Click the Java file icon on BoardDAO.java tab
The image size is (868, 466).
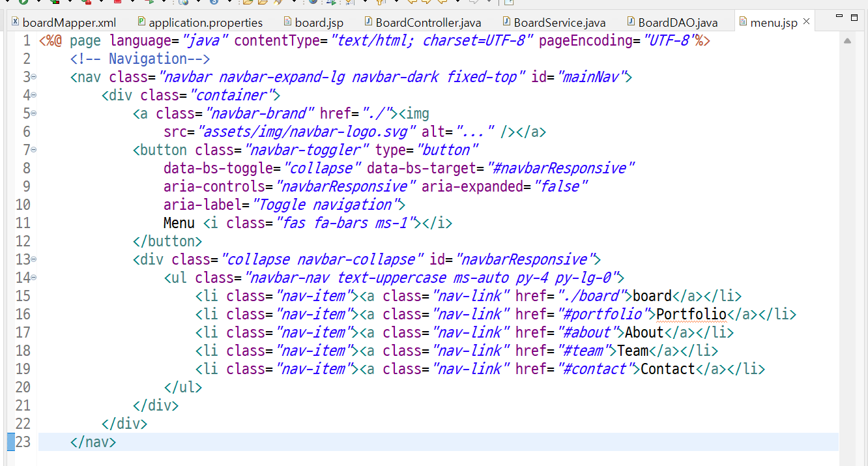631,22
